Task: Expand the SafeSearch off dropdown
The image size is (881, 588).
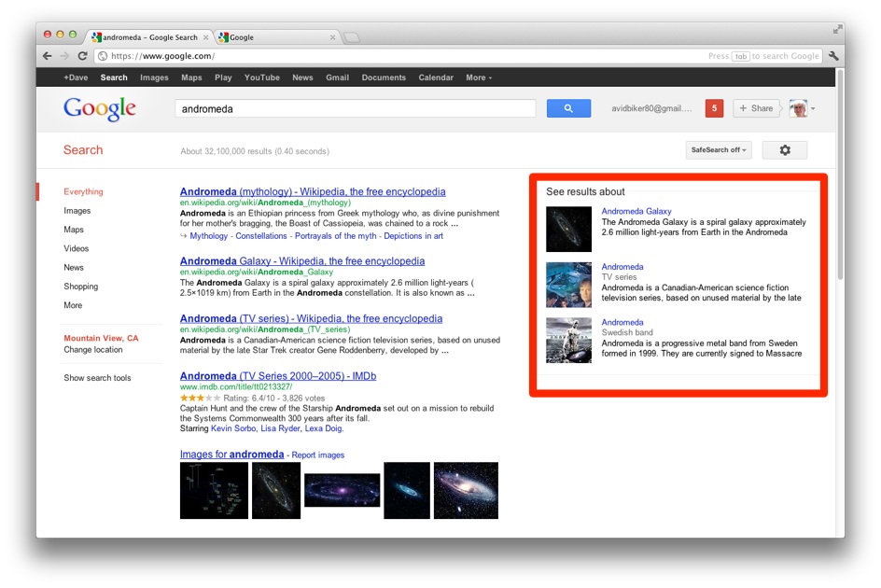Action: pos(719,150)
